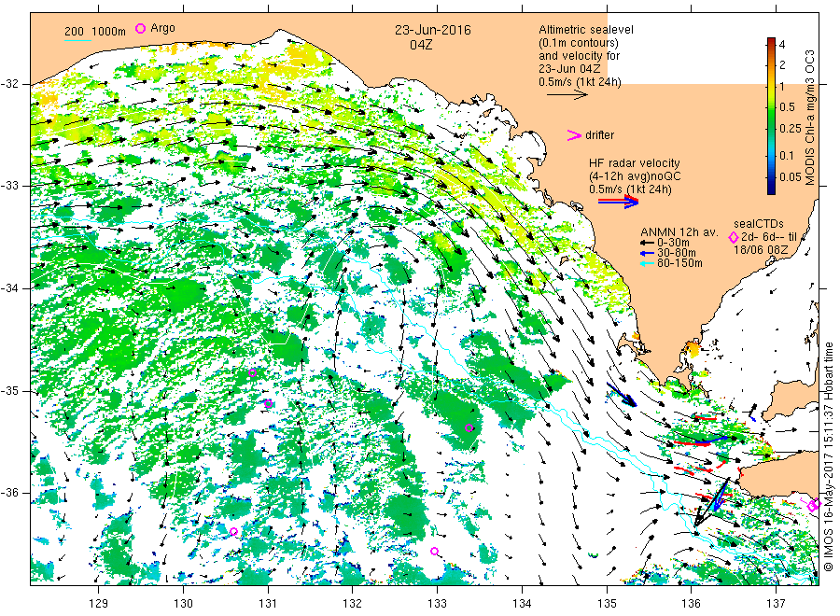Click the 'HF radar velocity' legend heading
Screen dimensions: 840x616
point(635,163)
